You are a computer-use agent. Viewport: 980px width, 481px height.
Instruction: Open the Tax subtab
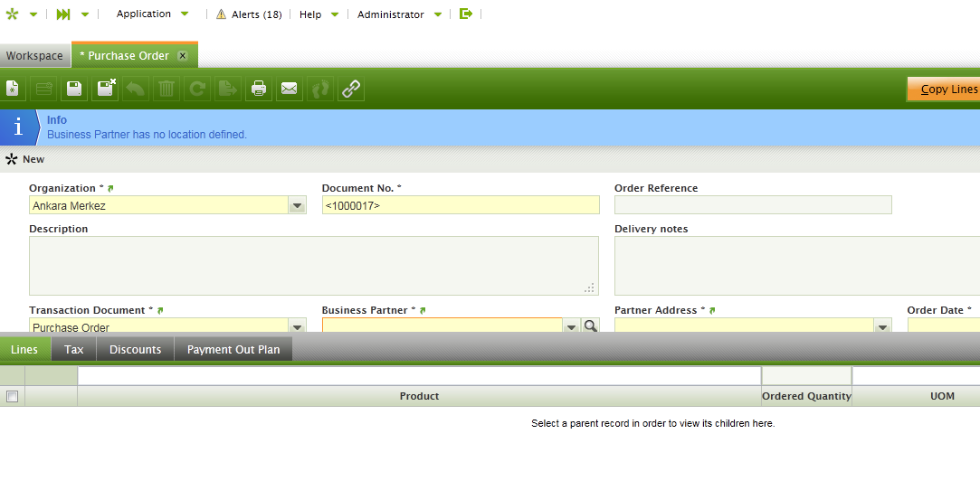tap(74, 349)
